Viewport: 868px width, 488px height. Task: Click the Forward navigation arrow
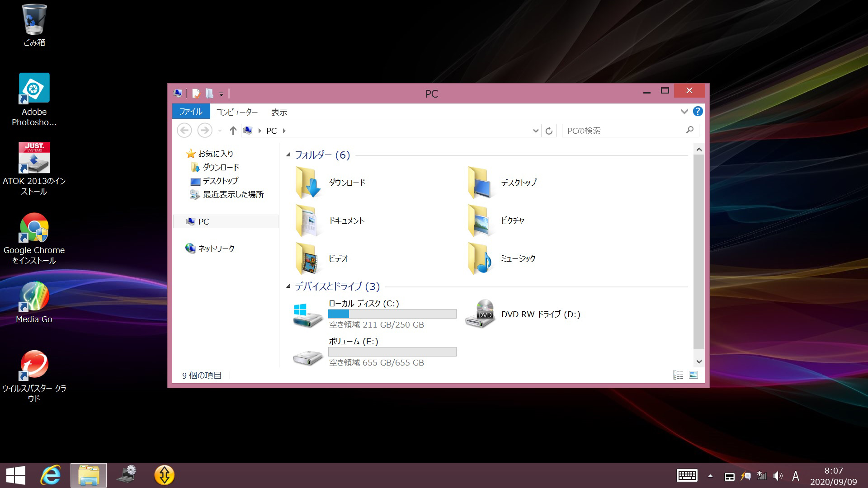click(x=205, y=131)
